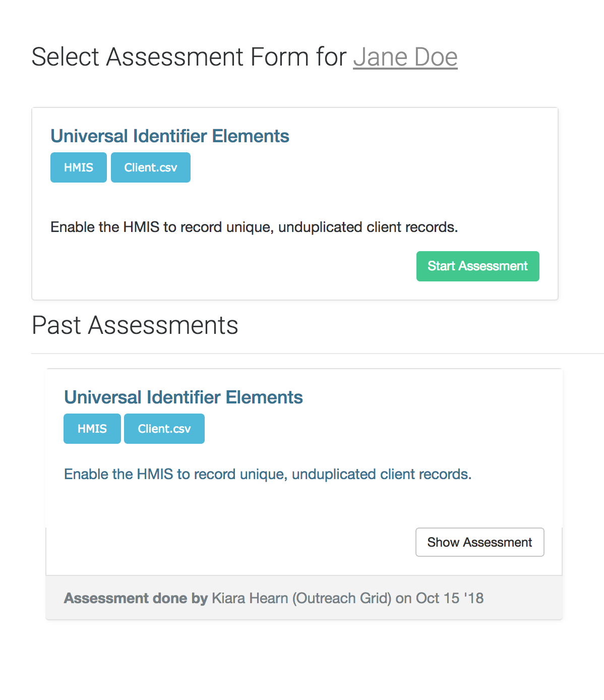Click the word 'unduplicated' in the past assessment description
Image resolution: width=604 pixels, height=700 pixels.
coord(334,474)
